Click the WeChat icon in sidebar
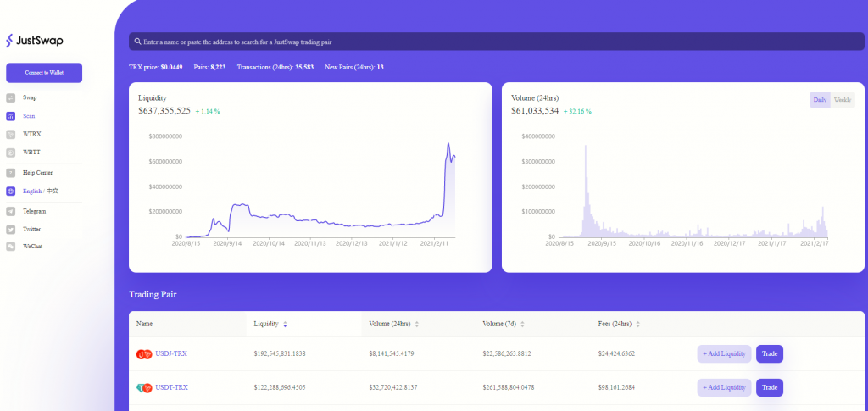 click(x=10, y=247)
